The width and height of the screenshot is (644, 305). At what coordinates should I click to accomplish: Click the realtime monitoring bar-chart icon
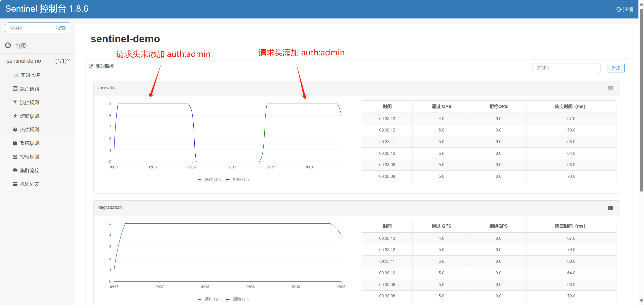tap(15, 75)
